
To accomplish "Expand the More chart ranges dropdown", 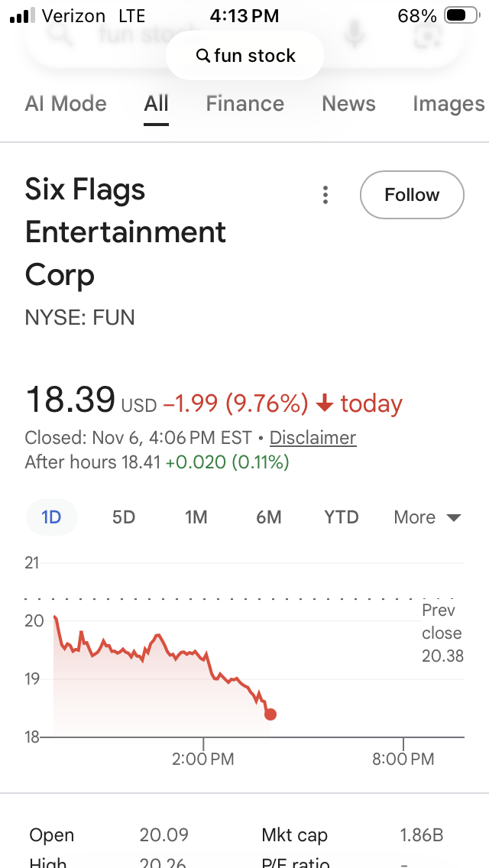I will (427, 517).
